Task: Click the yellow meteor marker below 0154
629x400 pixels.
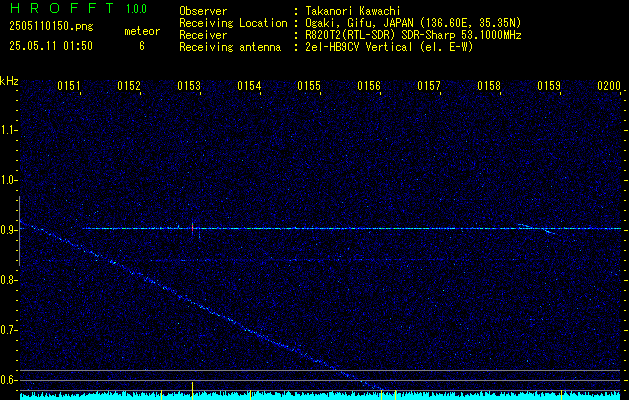Action: 251,394
